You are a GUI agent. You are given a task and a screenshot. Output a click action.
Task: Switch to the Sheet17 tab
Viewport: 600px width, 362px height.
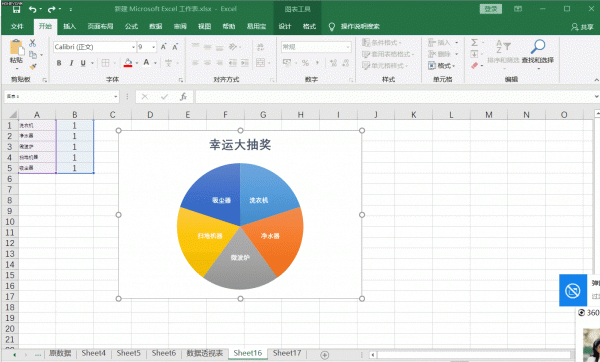tap(287, 353)
